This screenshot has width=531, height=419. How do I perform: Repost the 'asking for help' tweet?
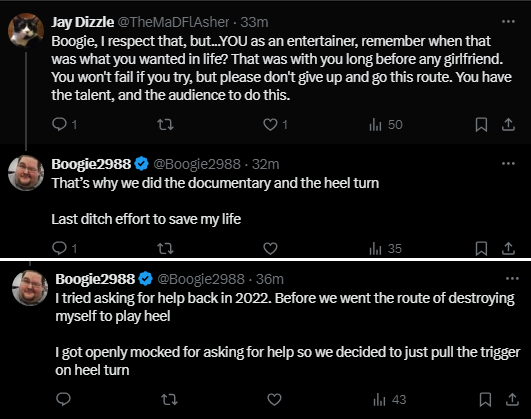[169, 399]
